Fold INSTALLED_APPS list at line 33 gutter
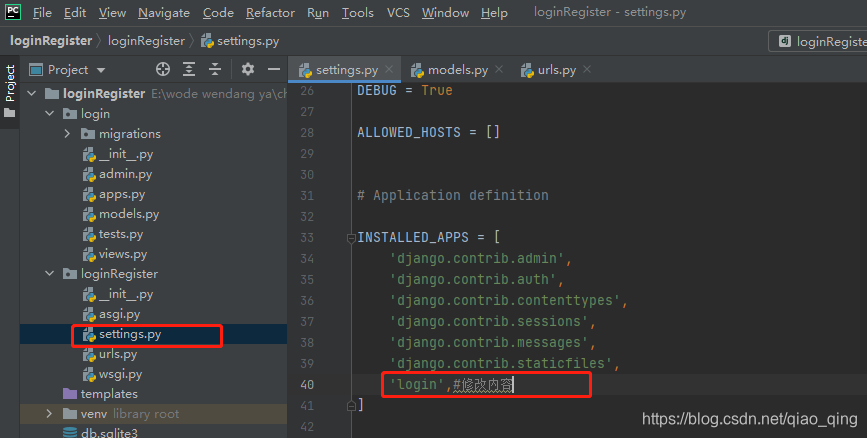This screenshot has height=438, width=867. coord(351,238)
